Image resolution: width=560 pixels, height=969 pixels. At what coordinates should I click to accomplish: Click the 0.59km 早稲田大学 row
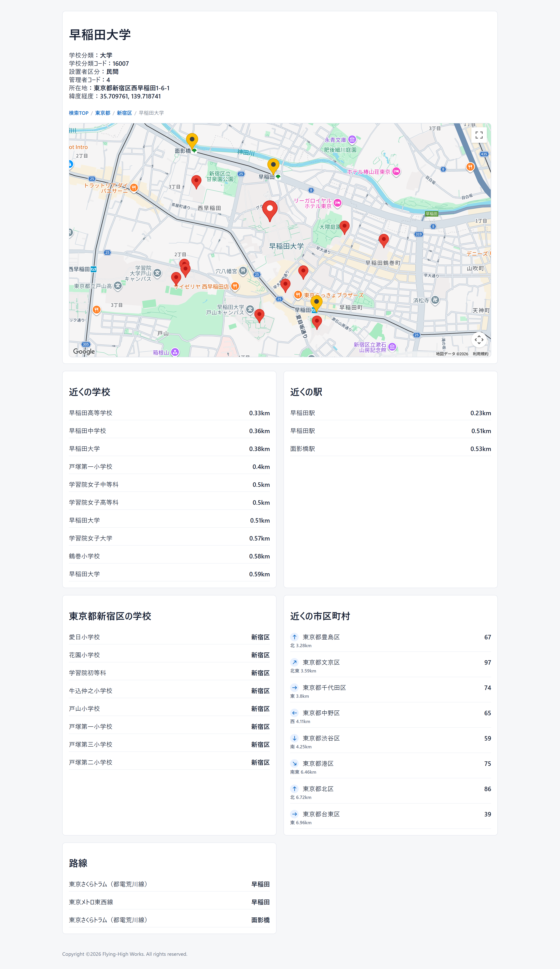point(170,574)
